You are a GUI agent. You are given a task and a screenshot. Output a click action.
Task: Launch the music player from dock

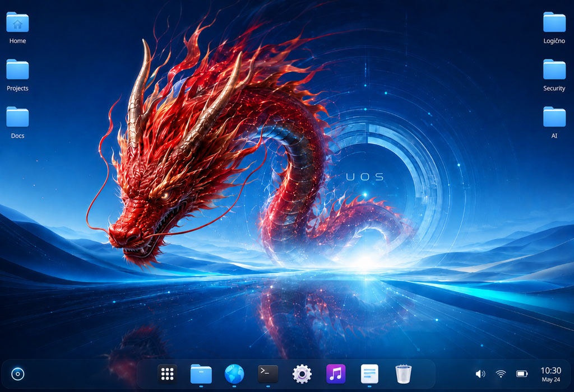336,374
